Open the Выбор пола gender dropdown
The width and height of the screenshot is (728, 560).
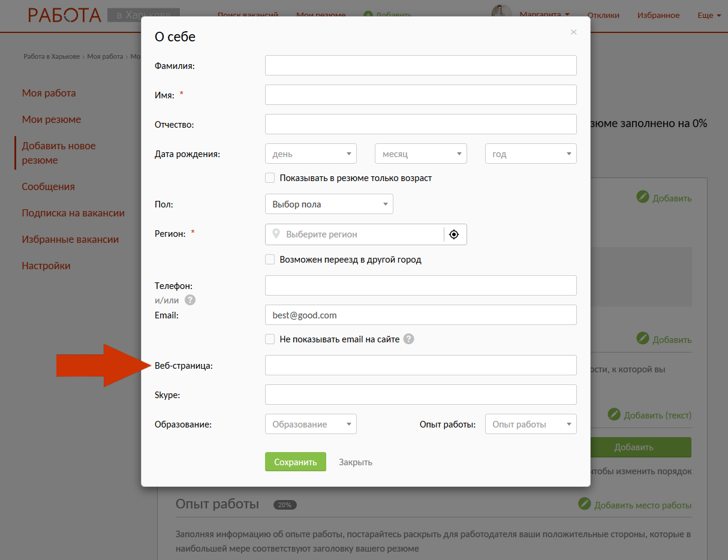tap(329, 204)
